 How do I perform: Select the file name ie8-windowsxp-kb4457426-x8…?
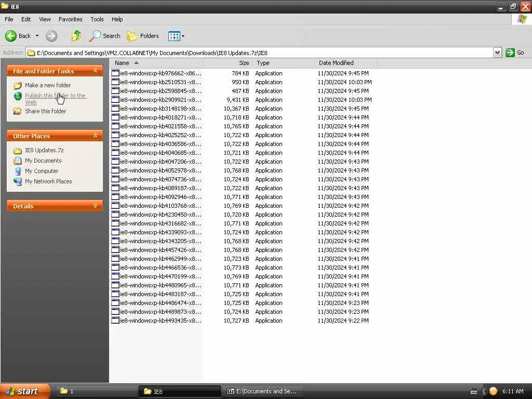[x=161, y=250]
